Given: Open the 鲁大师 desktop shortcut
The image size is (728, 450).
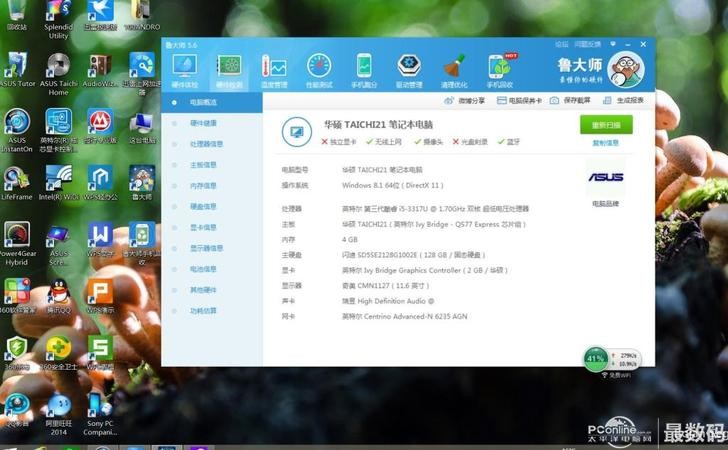Looking at the screenshot, I should tap(142, 183).
